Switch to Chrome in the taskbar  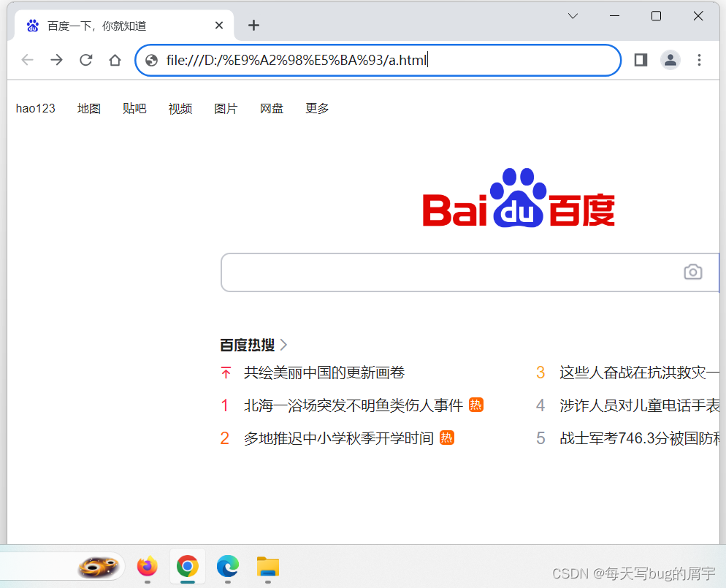188,567
